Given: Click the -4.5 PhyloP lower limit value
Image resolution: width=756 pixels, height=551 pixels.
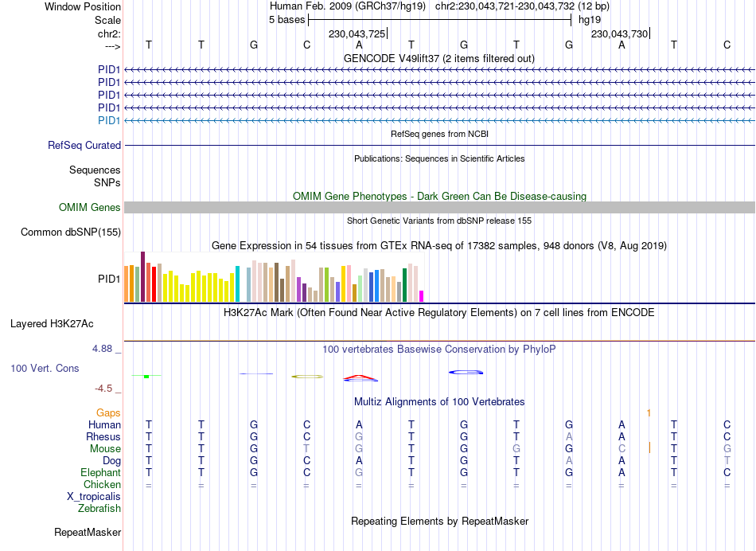Looking at the screenshot, I should coord(103,389).
